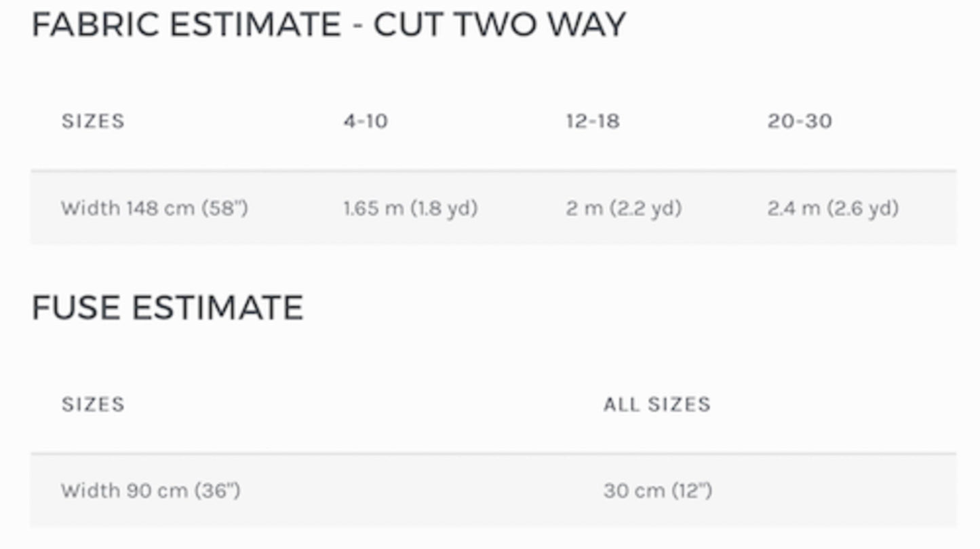
Task: Click the 4-10 size column header
Action: pyautogui.click(x=366, y=121)
